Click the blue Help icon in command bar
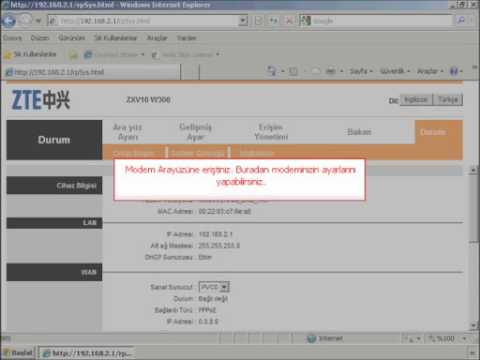Image resolution: width=480 pixels, height=360 pixels. pyautogui.click(x=454, y=71)
